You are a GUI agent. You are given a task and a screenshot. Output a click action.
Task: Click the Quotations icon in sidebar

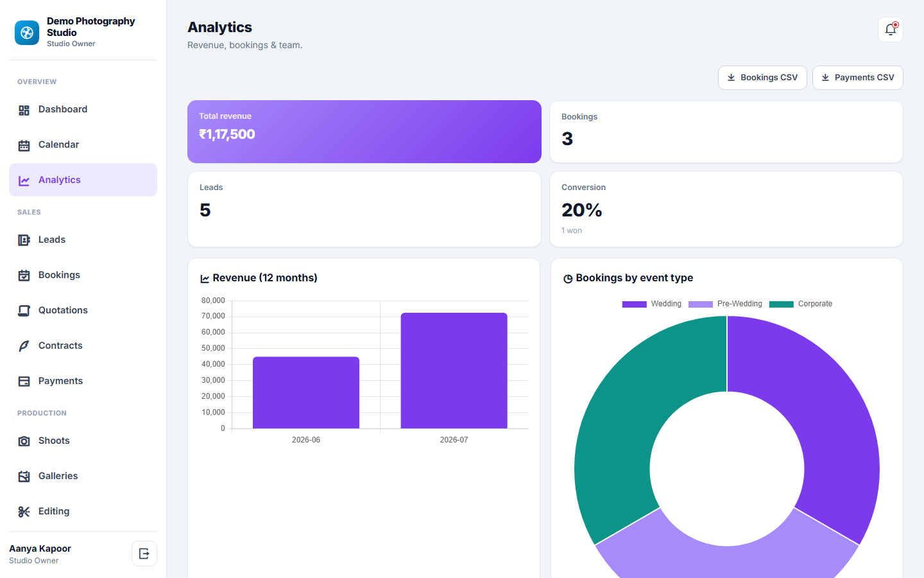click(x=24, y=311)
